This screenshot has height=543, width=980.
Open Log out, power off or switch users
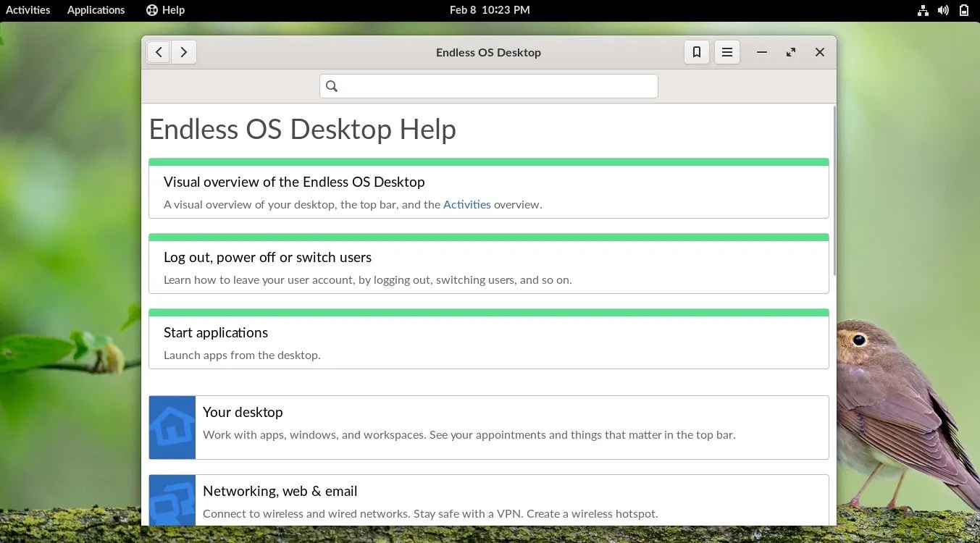[267, 257]
